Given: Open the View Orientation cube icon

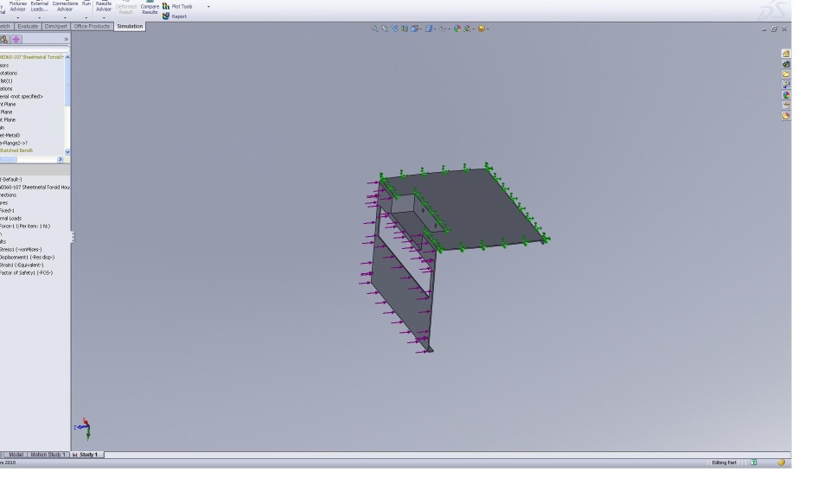Looking at the screenshot, I should (415, 29).
